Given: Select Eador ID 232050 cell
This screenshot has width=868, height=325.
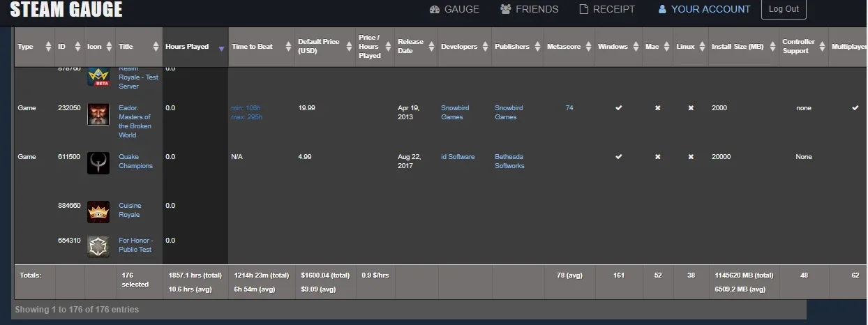Looking at the screenshot, I should click(69, 108).
